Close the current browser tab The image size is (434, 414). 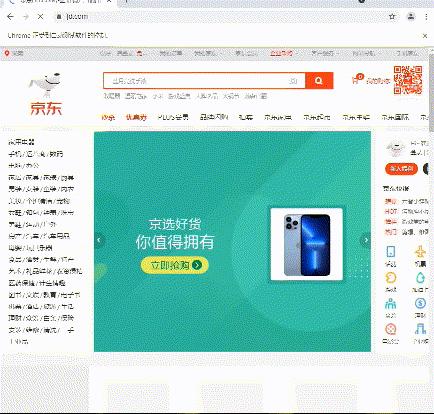(x=109, y=2)
